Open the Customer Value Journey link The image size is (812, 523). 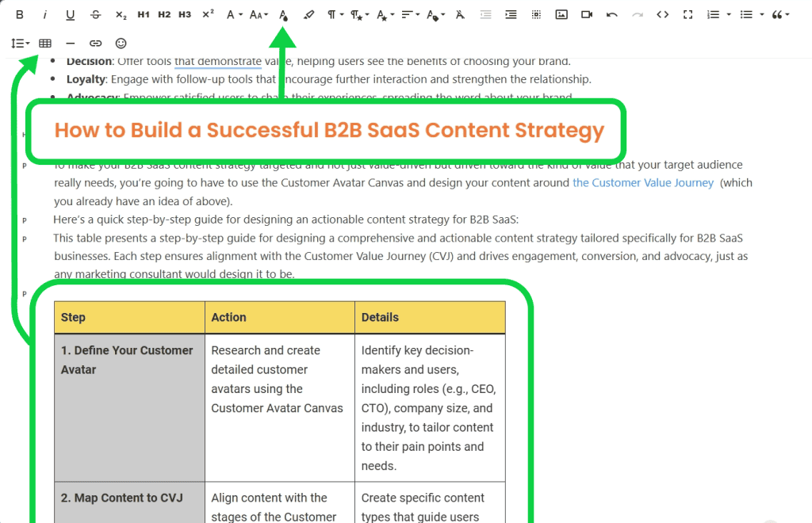pyautogui.click(x=642, y=182)
